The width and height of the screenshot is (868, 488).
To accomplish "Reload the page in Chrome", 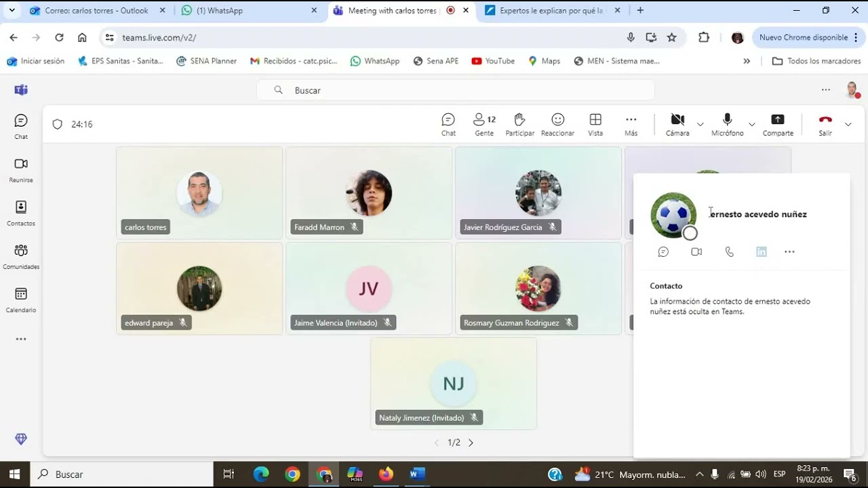I will [59, 38].
